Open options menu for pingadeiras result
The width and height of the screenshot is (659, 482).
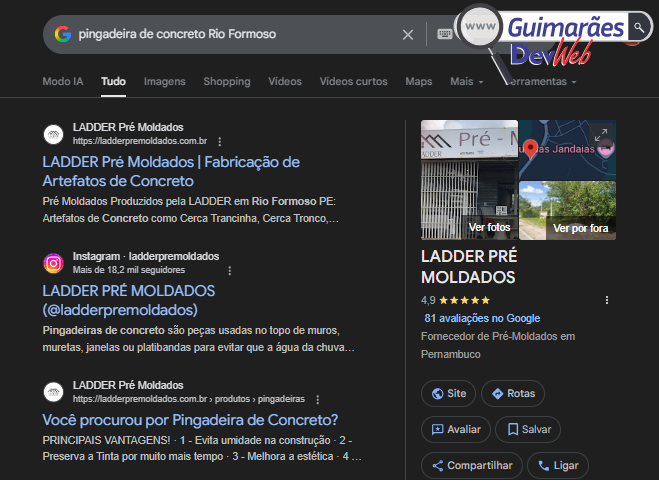tap(318, 400)
